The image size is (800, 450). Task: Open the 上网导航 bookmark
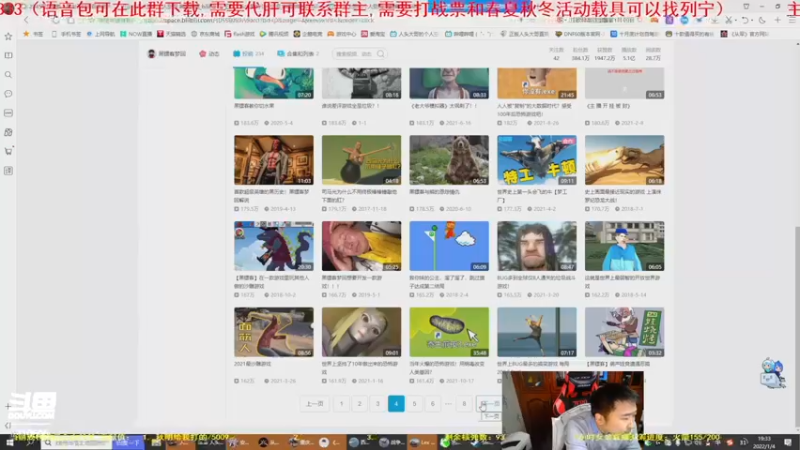click(x=101, y=34)
